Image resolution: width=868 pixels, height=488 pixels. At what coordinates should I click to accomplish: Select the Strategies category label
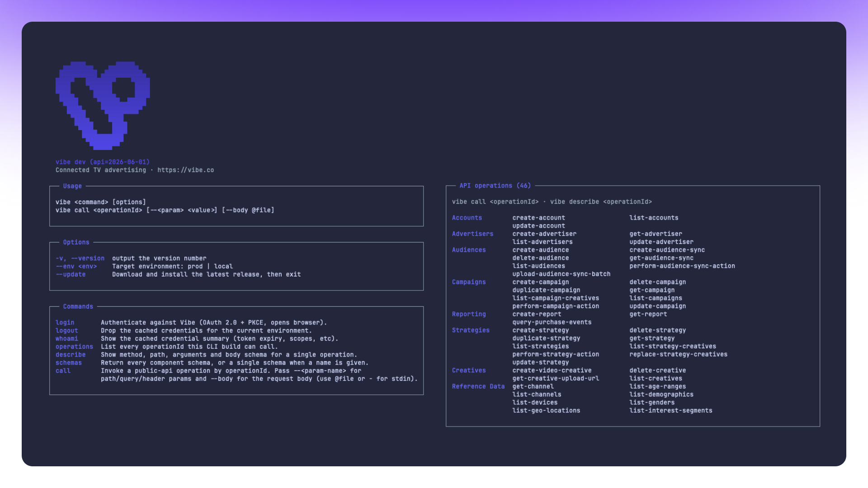tap(471, 330)
